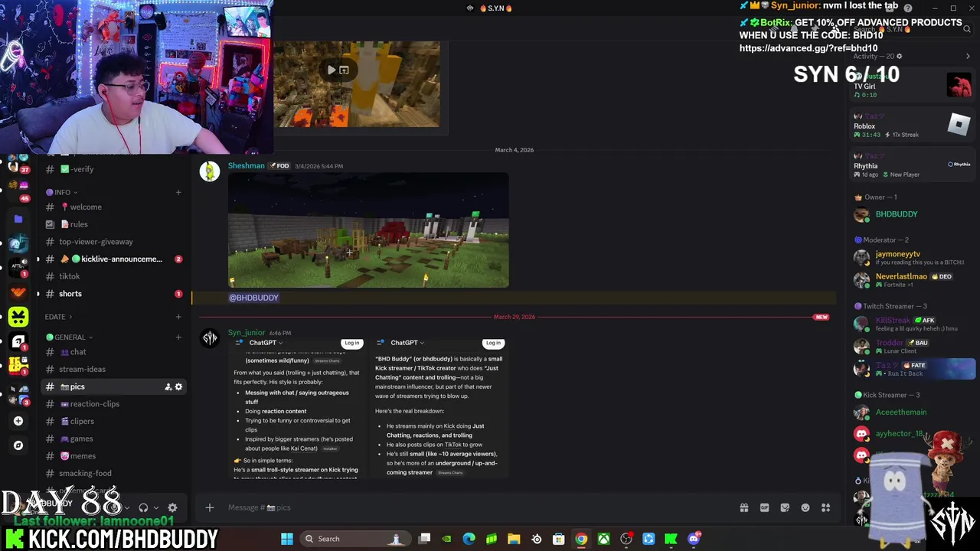This screenshot has width=980, height=551.
Task: Open Google Chrome from taskbar
Action: tap(581, 539)
